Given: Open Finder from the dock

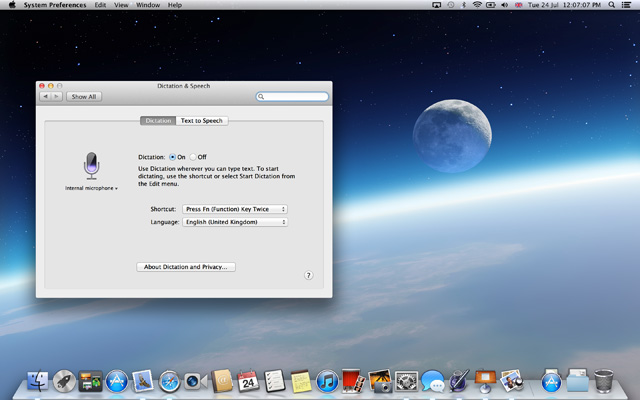Looking at the screenshot, I should (x=39, y=380).
